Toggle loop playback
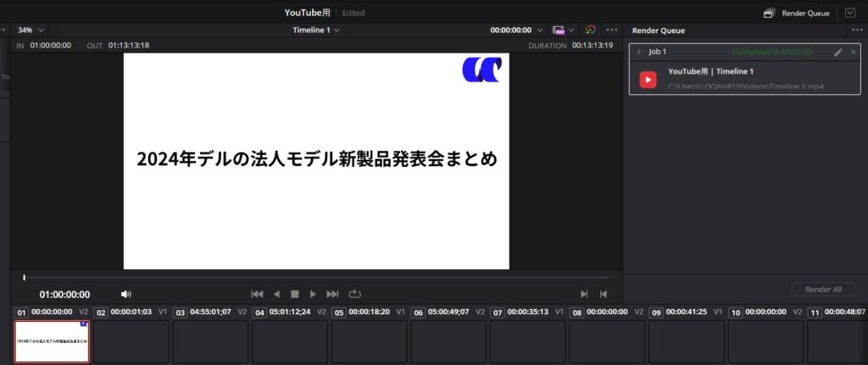Screen dimensions: 868x365 pyautogui.click(x=354, y=294)
